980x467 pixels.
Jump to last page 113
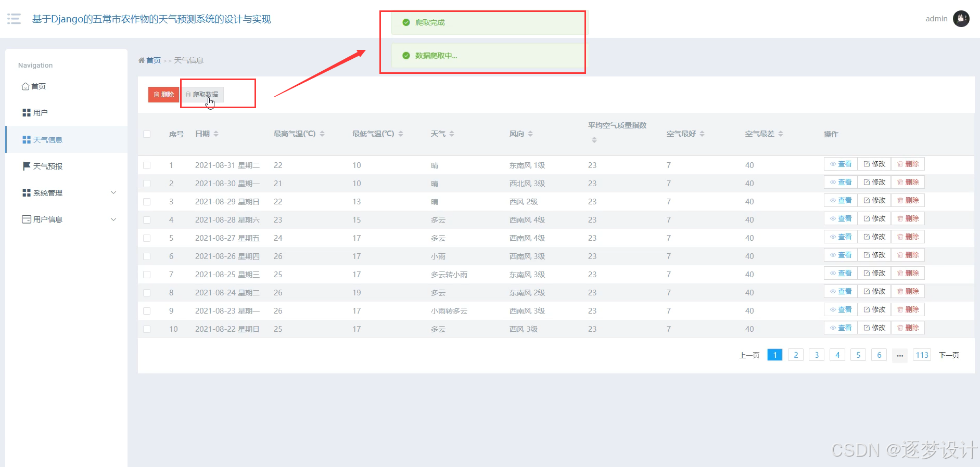click(x=922, y=355)
